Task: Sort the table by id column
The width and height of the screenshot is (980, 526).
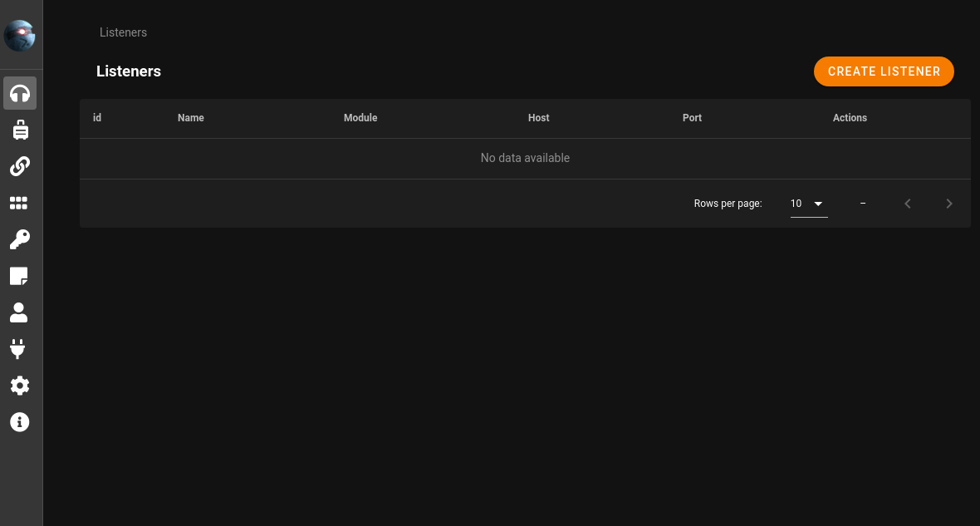Action: (97, 118)
